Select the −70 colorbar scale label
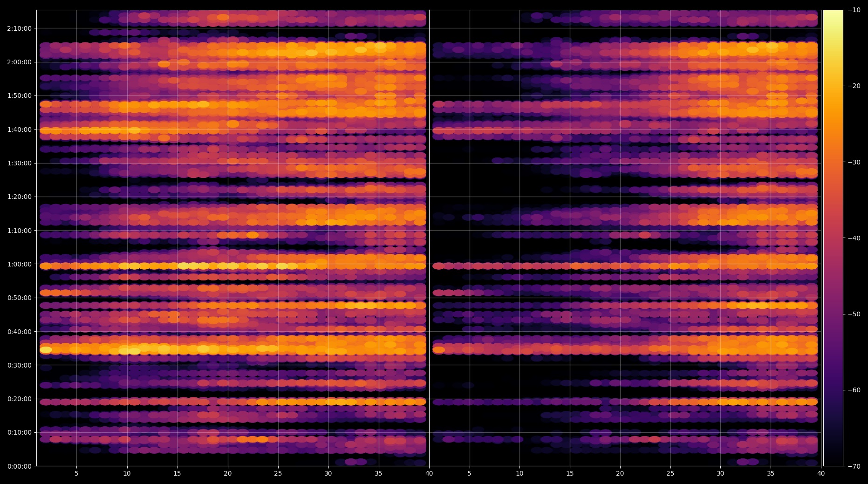The height and width of the screenshot is (484, 868). 854,466
